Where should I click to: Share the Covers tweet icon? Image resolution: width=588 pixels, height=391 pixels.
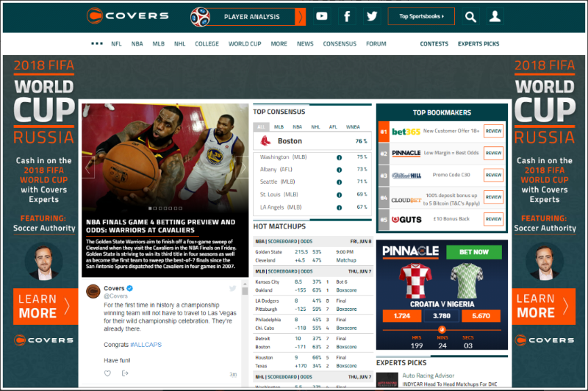125,373
